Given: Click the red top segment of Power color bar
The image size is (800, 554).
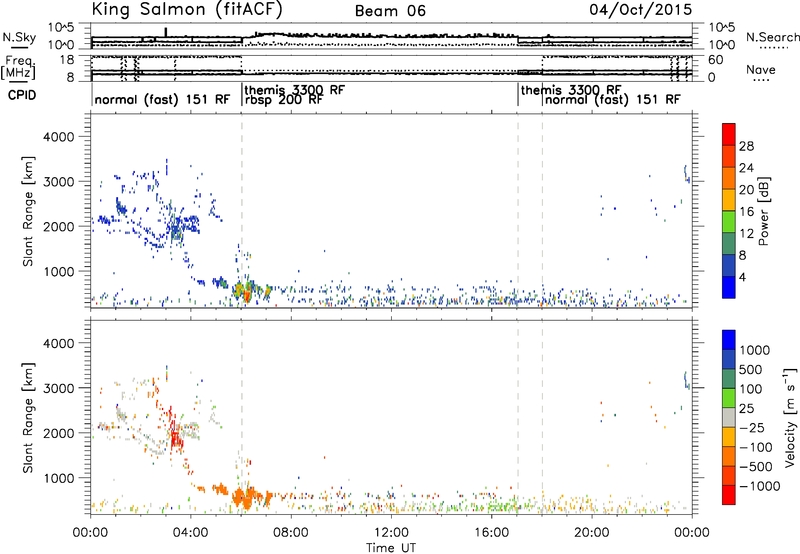Looking at the screenshot, I should point(729,135).
